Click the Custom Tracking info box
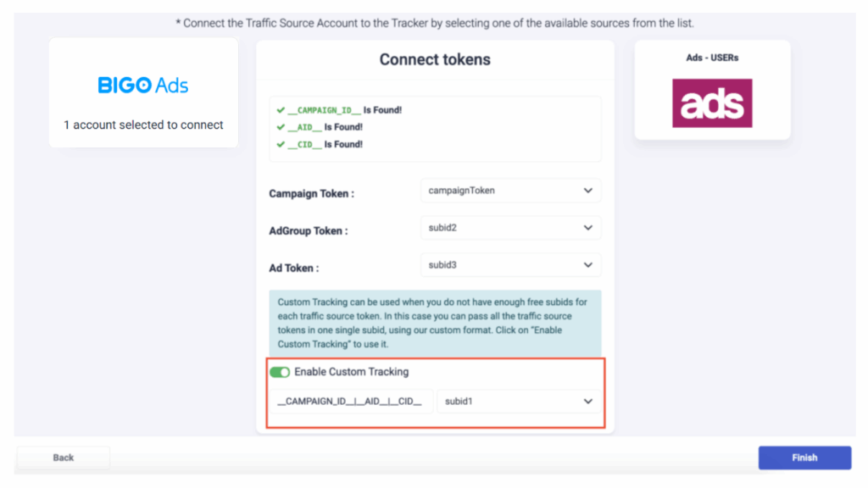The height and width of the screenshot is (488, 868). click(x=435, y=323)
